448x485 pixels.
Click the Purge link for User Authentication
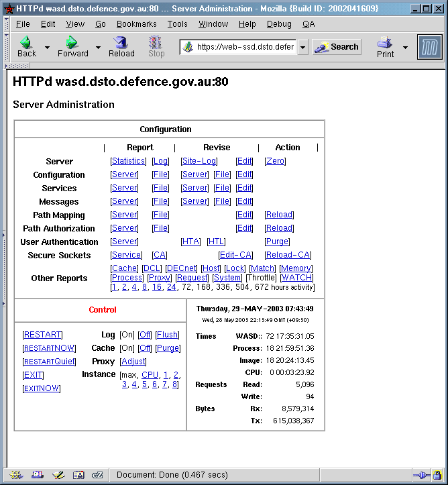pos(277,241)
